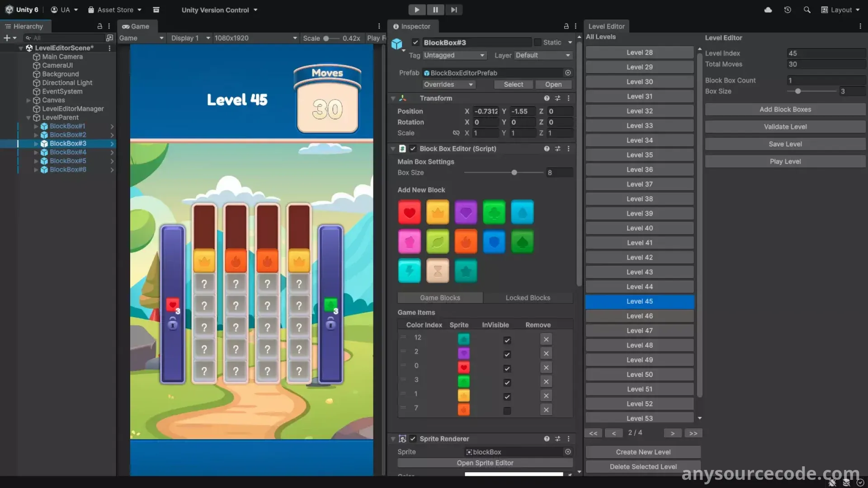Disable the Block Box Editor script checkbox

tap(413, 149)
